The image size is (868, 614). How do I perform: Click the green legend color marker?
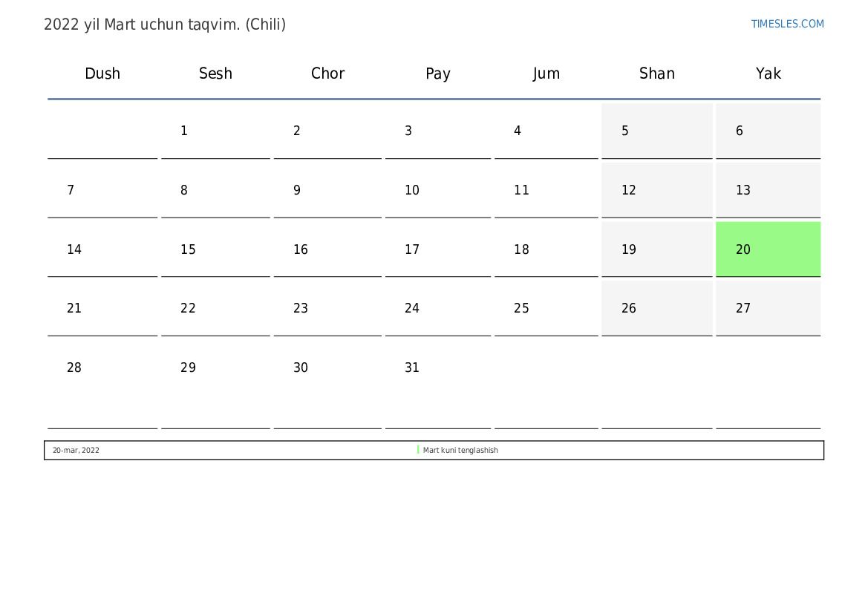[x=418, y=450]
